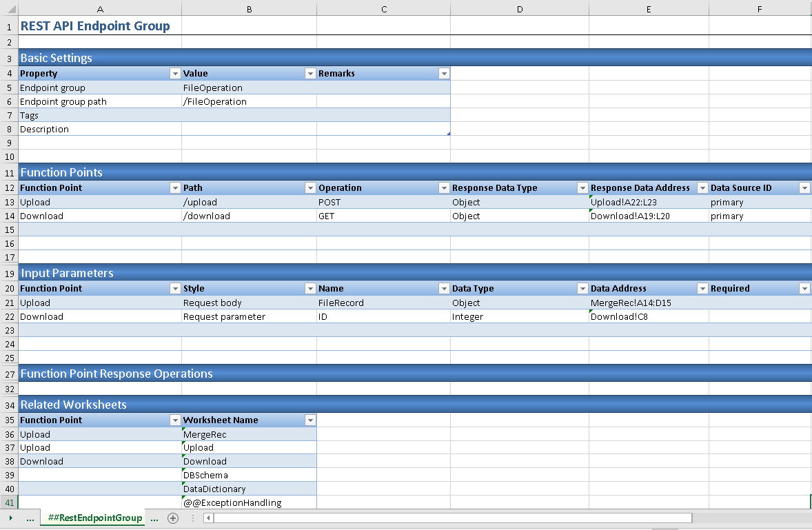The image size is (812, 530).
Task: Select the @@ExceptionHandling worksheet name cell
Action: 248,502
